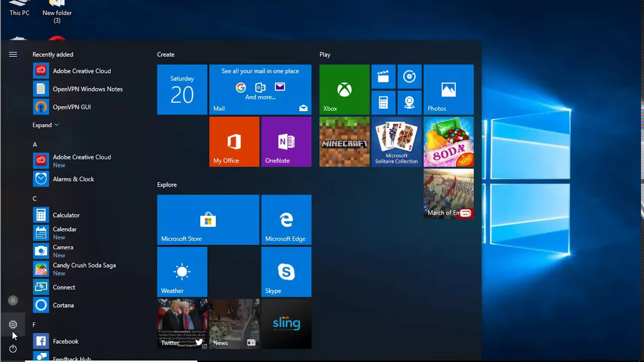Launch Xbox tile
Viewport: 644px width, 362px height.
[344, 89]
